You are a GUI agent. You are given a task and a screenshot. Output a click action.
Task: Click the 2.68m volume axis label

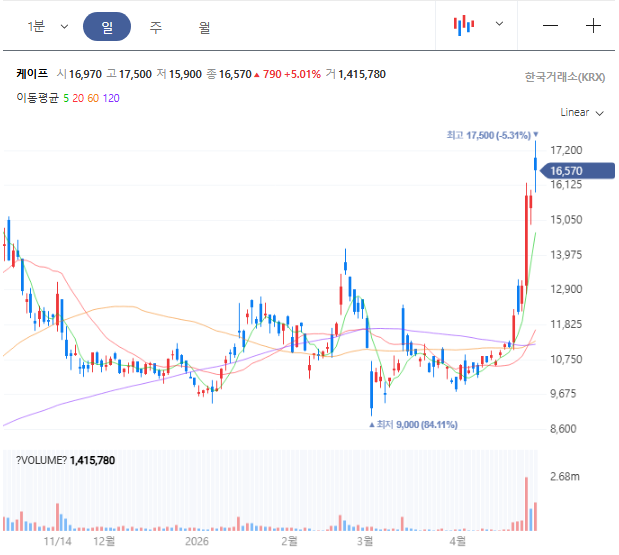565,476
